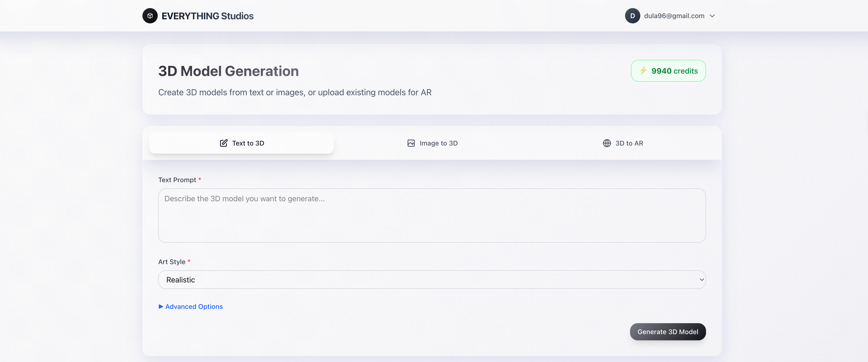868x362 pixels.
Task: Expand the Advanced Options disclosure triangle
Action: pos(161,307)
